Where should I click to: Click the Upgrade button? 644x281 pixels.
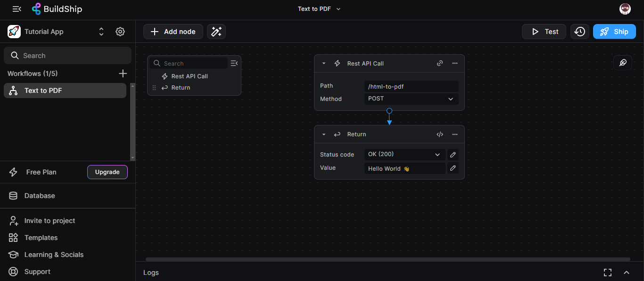tap(107, 172)
